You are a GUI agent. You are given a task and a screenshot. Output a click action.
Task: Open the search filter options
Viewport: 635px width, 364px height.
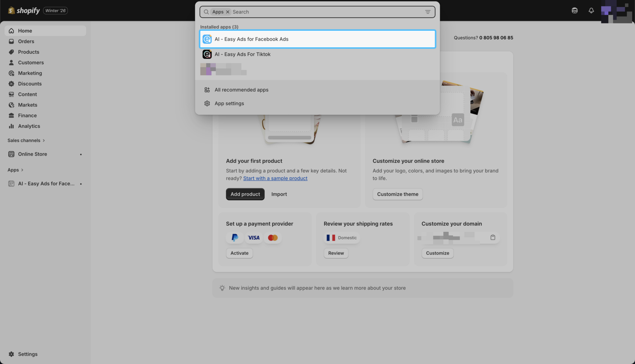pos(427,12)
